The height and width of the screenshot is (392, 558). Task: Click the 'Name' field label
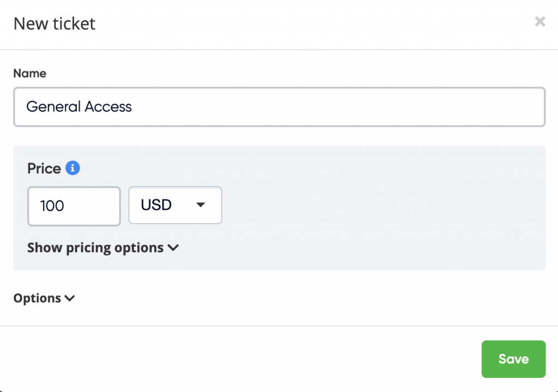[x=30, y=74]
